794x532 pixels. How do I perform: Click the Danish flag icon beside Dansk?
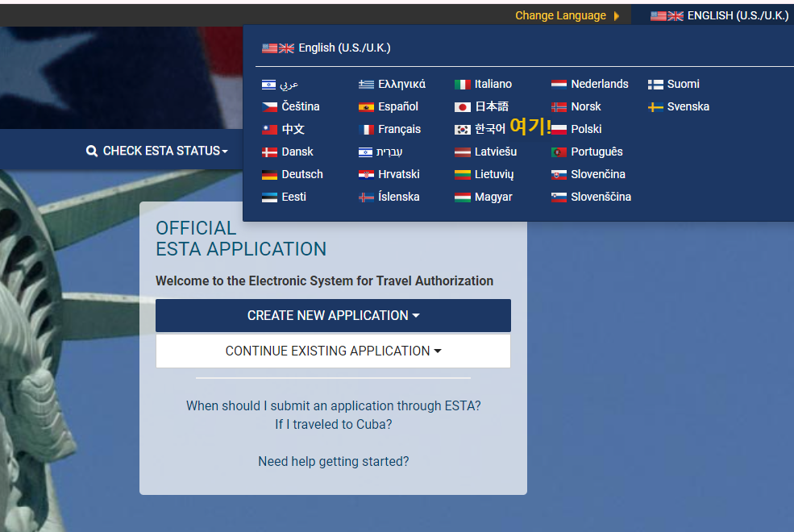coord(269,152)
